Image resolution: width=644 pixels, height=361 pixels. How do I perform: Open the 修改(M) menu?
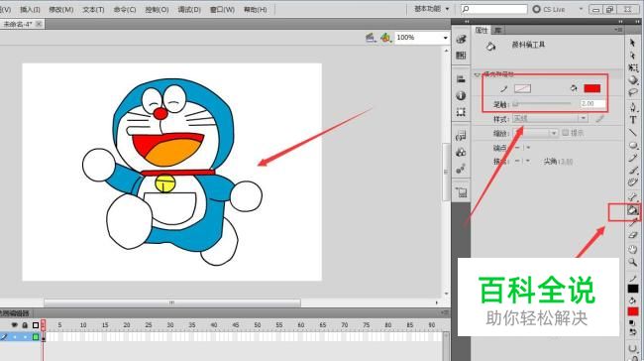click(61, 9)
